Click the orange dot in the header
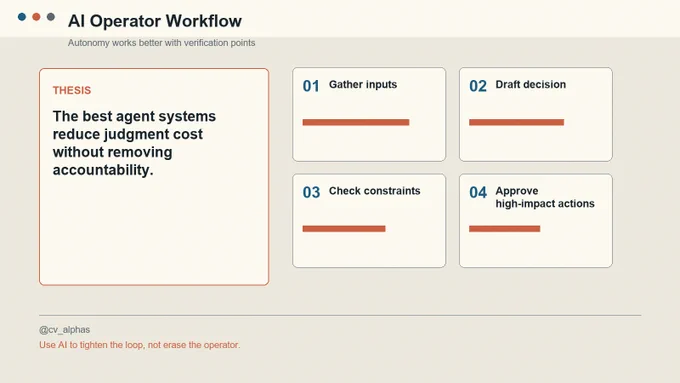Viewport: 680px width, 383px height. coord(36,17)
